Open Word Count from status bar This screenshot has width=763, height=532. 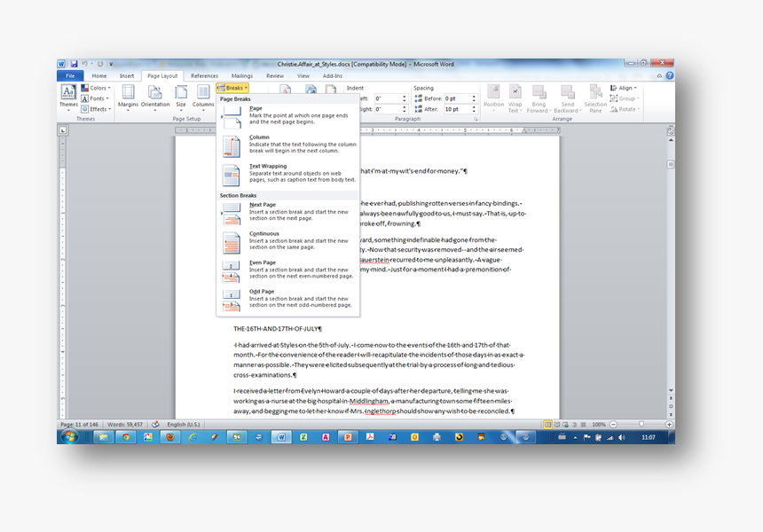click(x=125, y=425)
